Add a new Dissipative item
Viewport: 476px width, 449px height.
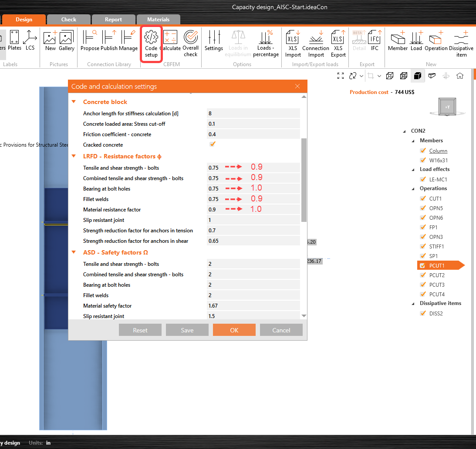(x=461, y=43)
